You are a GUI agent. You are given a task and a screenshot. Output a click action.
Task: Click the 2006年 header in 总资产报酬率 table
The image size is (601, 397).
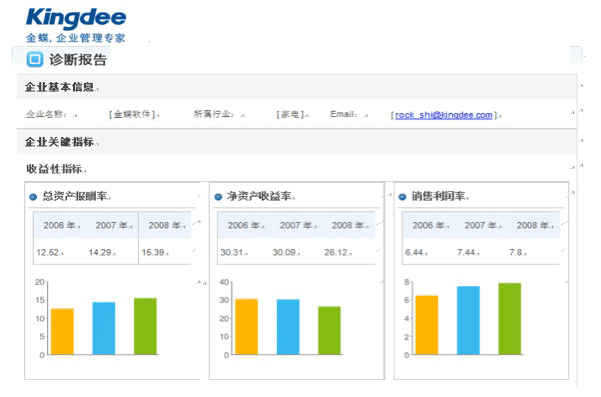59,225
